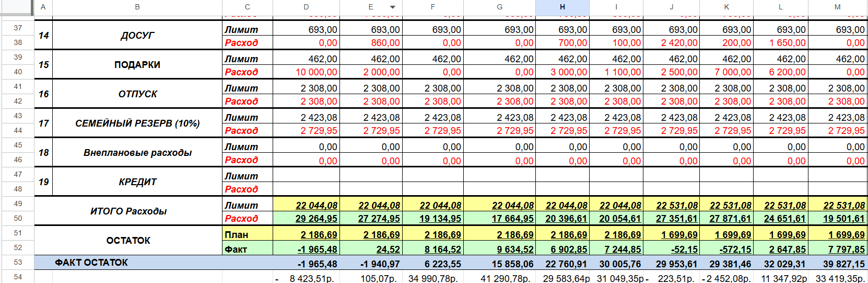The width and height of the screenshot is (868, 283).
Task: Select the ДОСУГ category cell
Action: pos(137,36)
